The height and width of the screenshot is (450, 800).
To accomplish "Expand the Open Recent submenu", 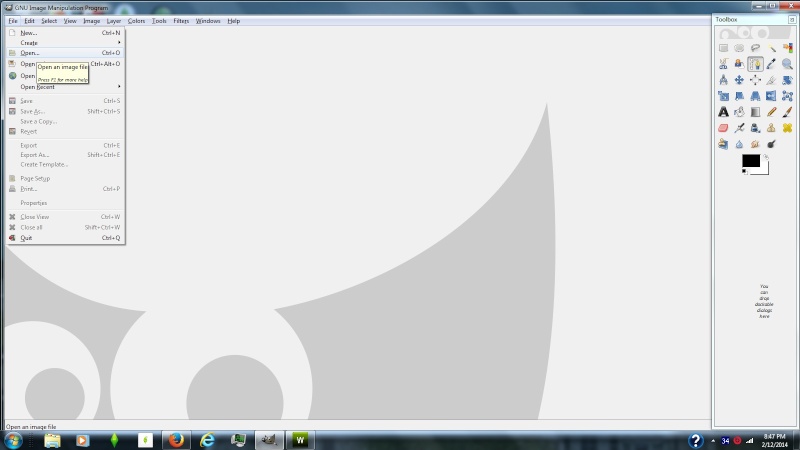I will pos(65,87).
